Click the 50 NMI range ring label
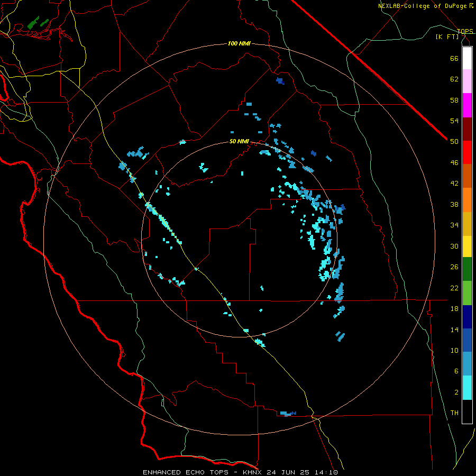476x476 pixels. [239, 141]
